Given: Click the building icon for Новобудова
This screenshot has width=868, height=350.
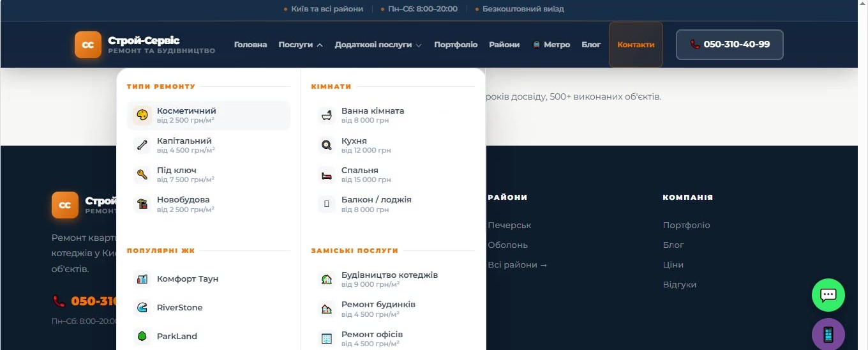Looking at the screenshot, I should click(142, 204).
